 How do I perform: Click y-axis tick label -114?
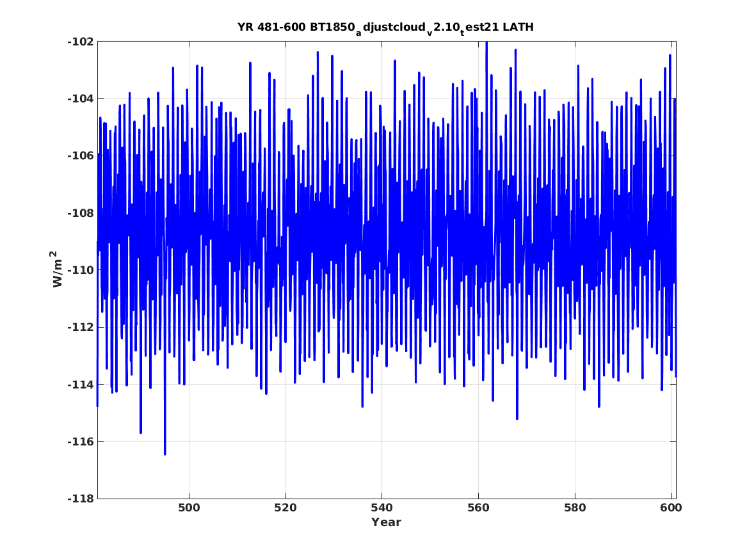[x=81, y=384]
